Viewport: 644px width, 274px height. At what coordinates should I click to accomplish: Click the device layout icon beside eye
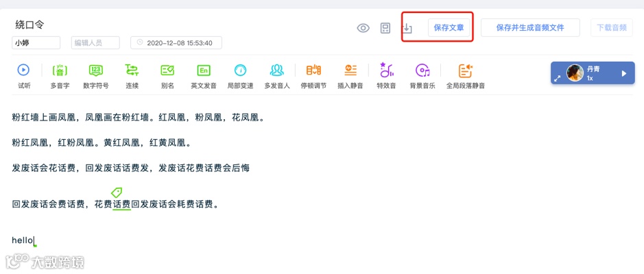[385, 28]
